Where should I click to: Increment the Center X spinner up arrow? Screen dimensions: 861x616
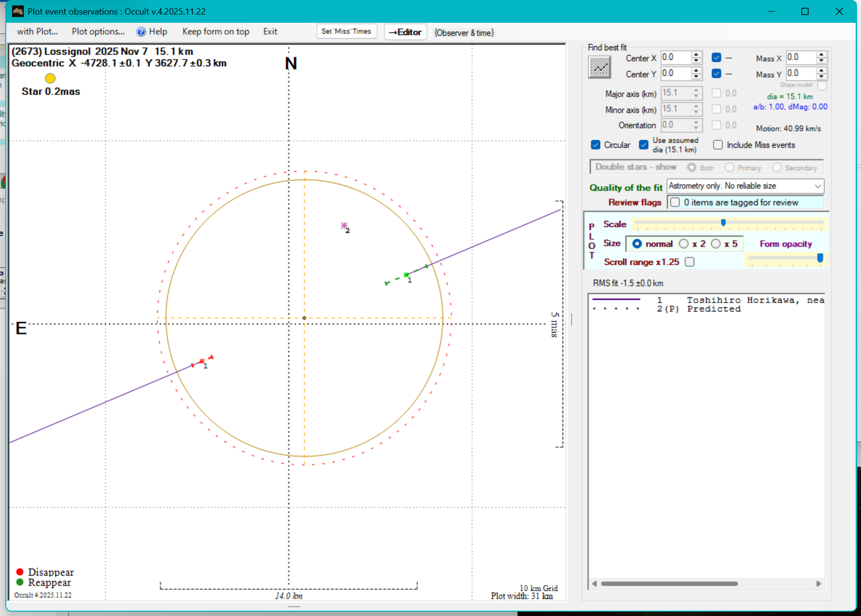[x=696, y=54]
